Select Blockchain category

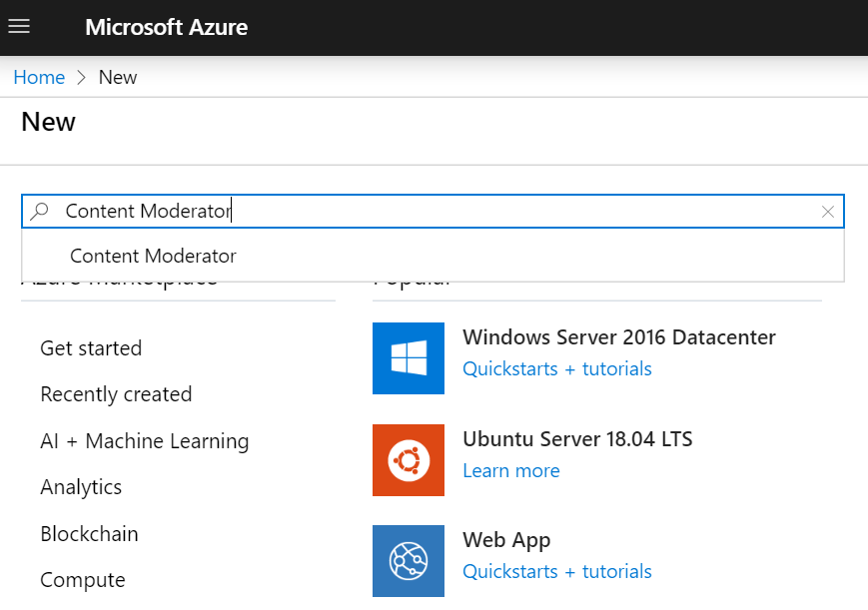pyautogui.click(x=89, y=533)
